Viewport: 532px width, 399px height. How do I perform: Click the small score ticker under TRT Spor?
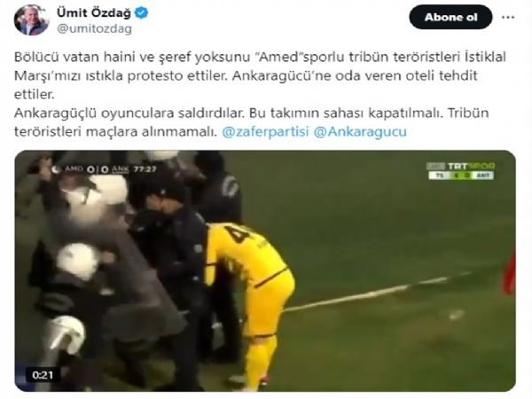point(461,176)
